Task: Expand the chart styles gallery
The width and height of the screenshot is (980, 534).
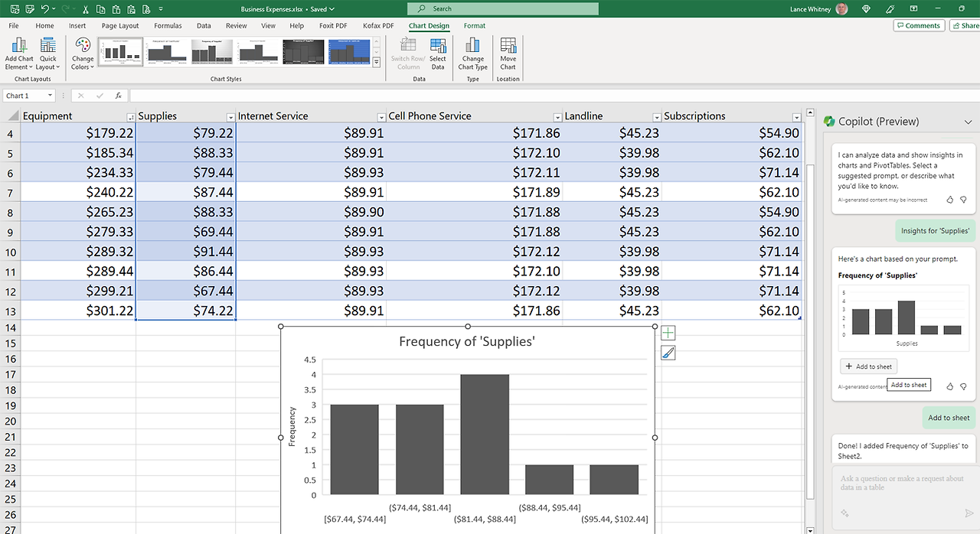Action: (377, 63)
